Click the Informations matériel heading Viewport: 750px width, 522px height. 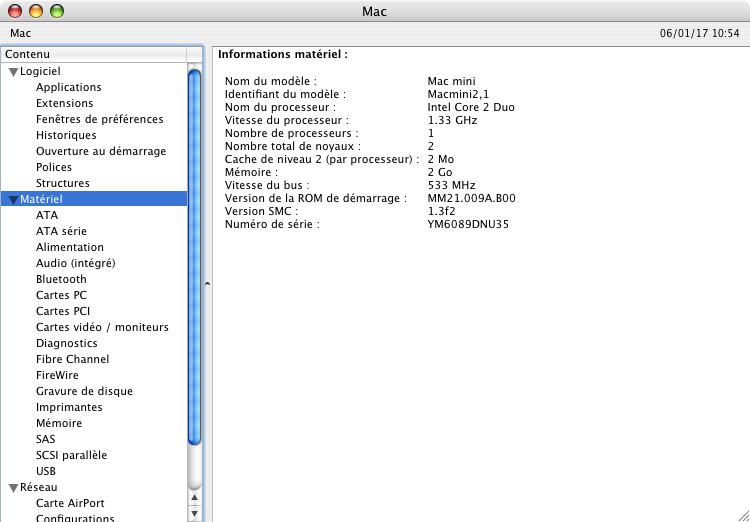coord(283,55)
